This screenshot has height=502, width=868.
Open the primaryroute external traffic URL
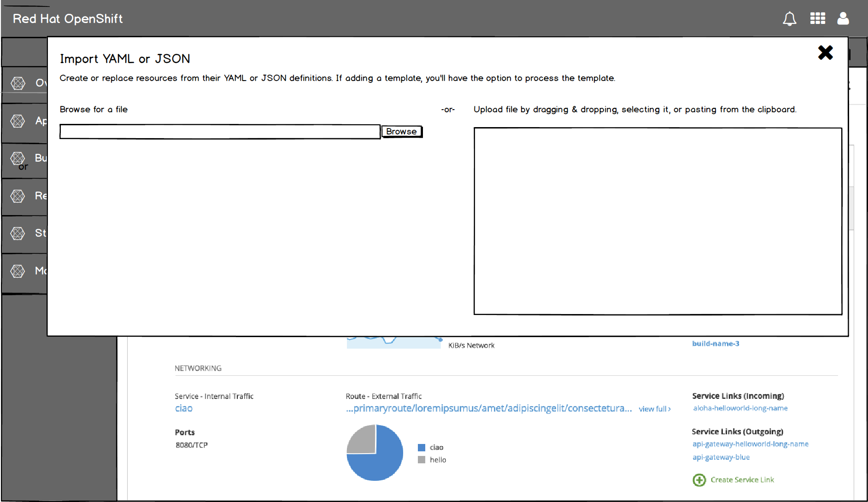(x=489, y=409)
